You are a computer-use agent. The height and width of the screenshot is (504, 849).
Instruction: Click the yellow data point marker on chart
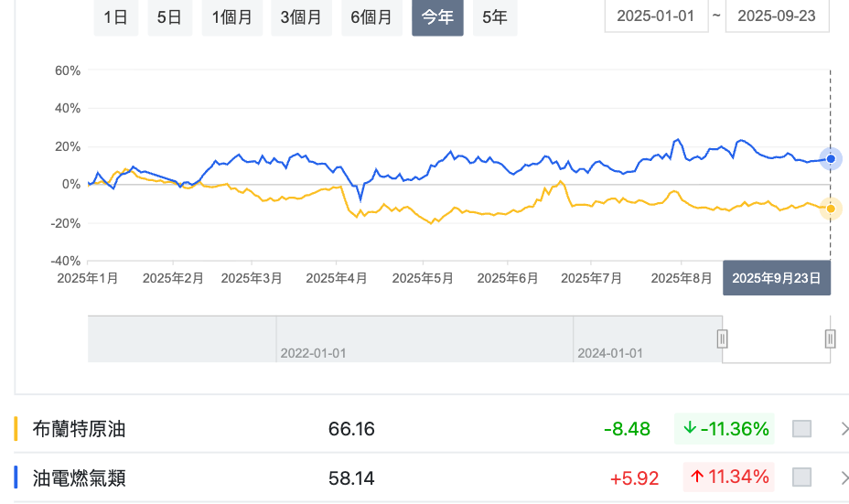point(830,209)
